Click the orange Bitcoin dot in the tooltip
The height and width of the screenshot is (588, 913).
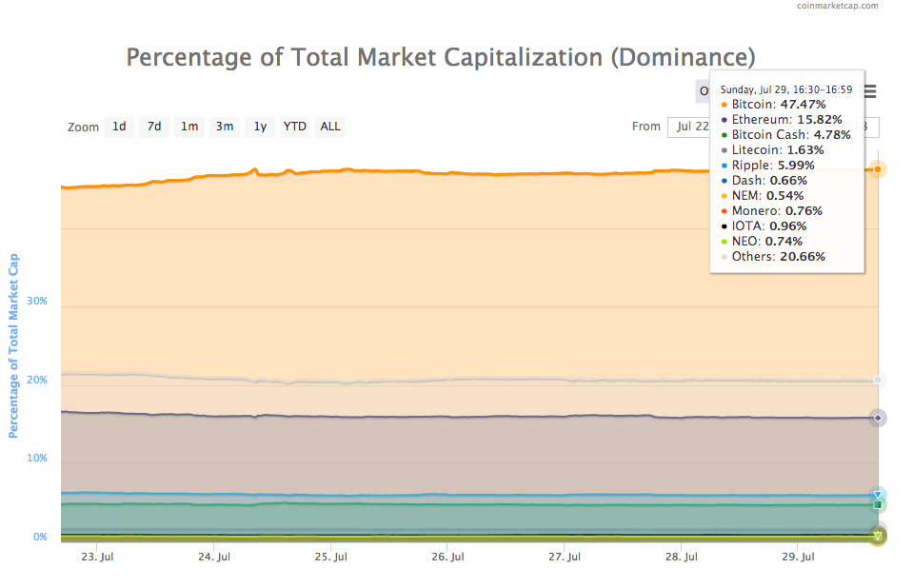724,104
